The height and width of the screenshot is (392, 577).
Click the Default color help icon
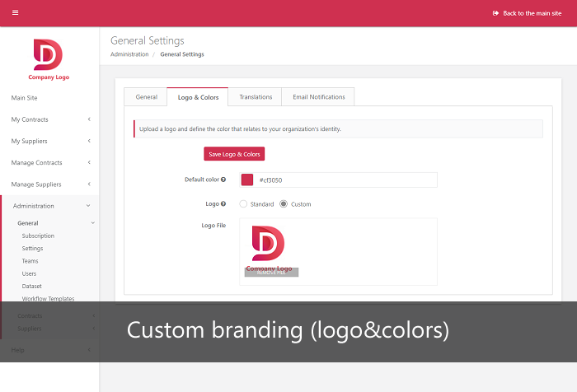(x=223, y=180)
